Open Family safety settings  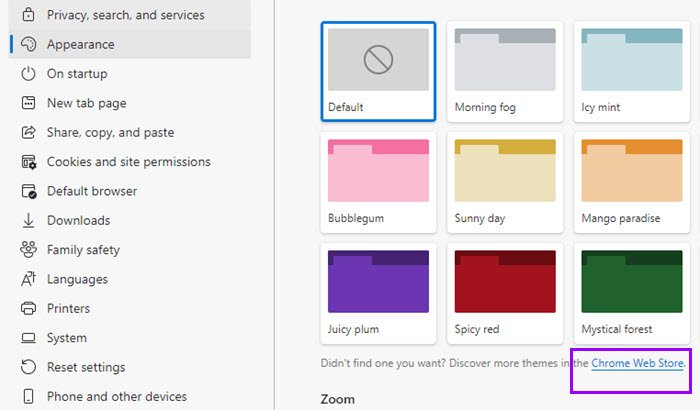(x=129, y=250)
